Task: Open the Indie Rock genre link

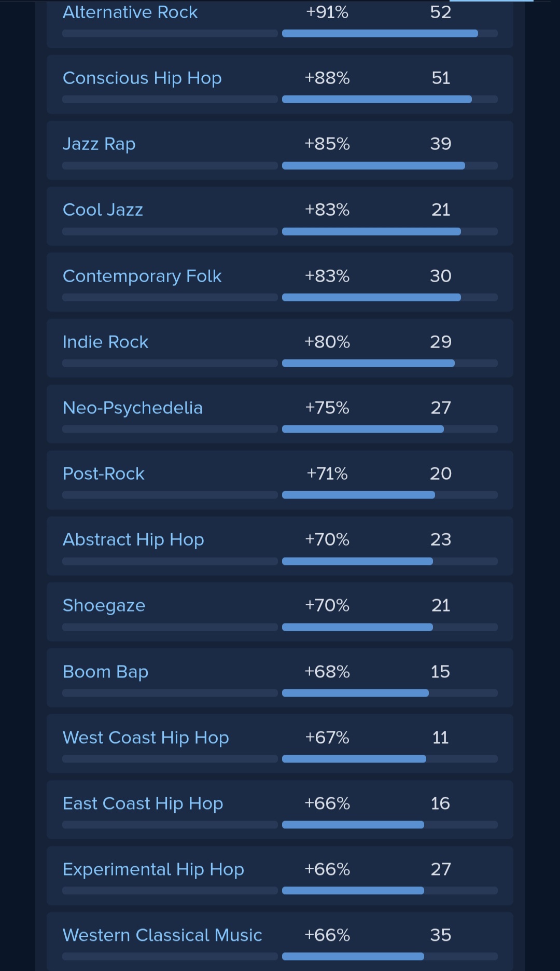Action: [x=105, y=342]
